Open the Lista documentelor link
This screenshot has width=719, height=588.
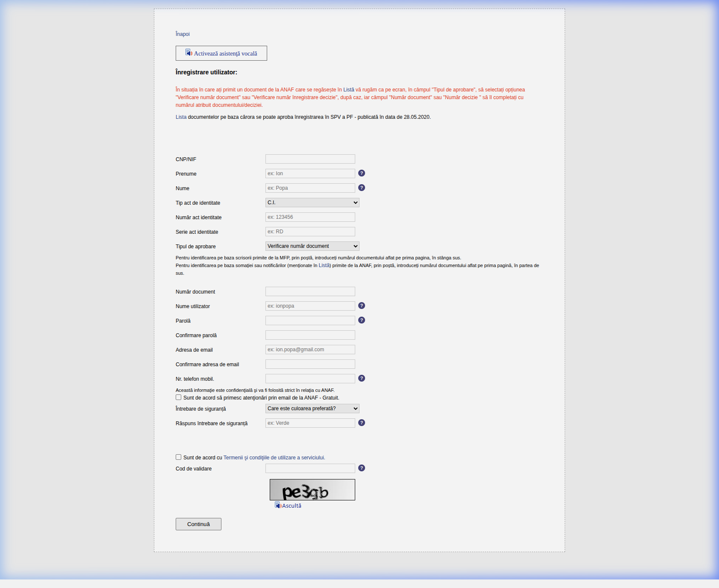[x=181, y=117]
